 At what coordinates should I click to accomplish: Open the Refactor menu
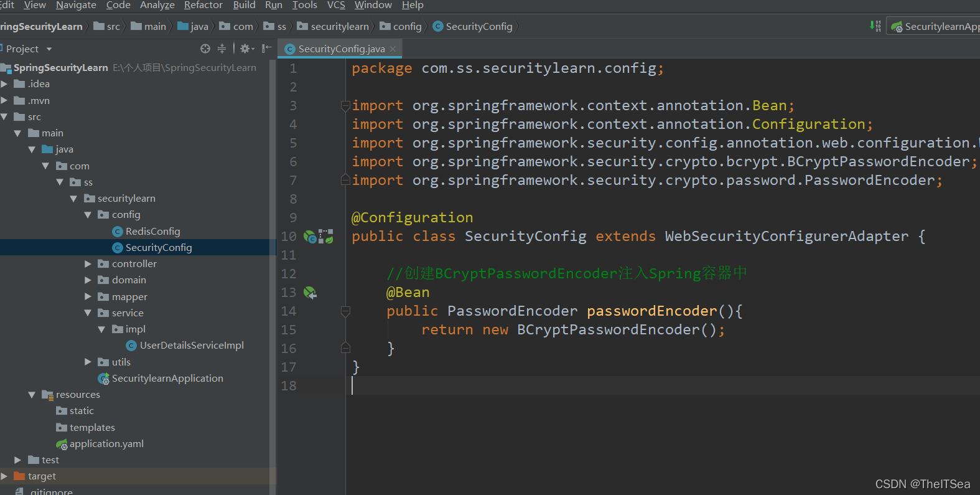click(x=203, y=5)
